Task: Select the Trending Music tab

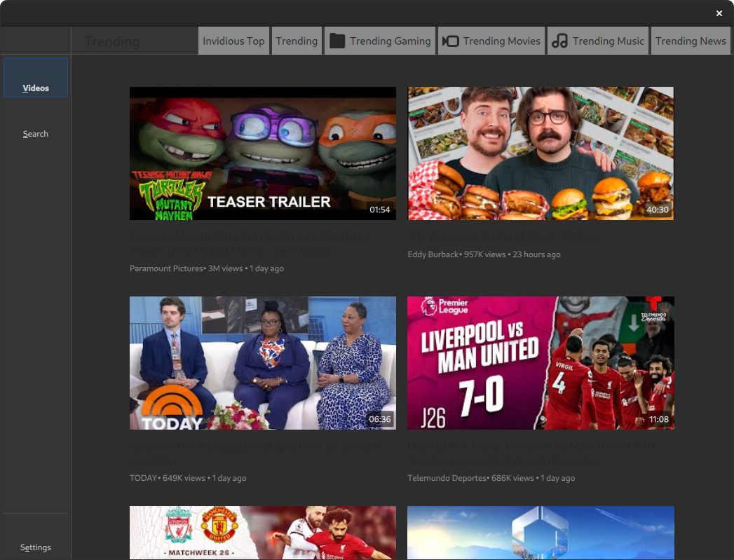Action: [x=598, y=41]
